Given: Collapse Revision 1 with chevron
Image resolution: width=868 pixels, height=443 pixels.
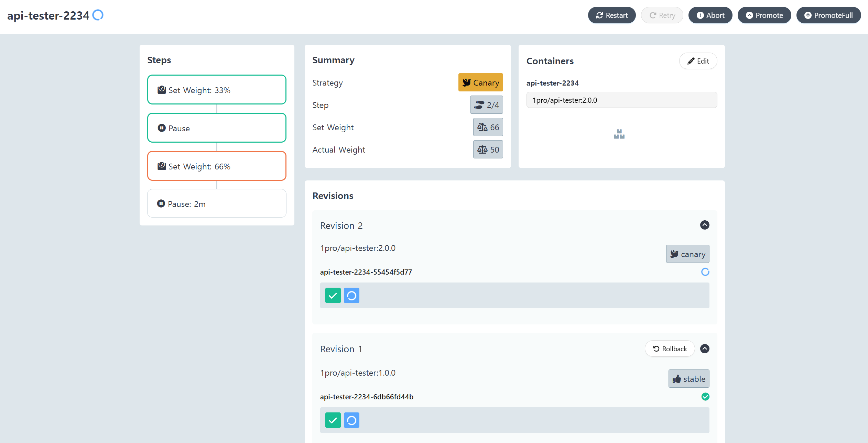Looking at the screenshot, I should coord(705,349).
